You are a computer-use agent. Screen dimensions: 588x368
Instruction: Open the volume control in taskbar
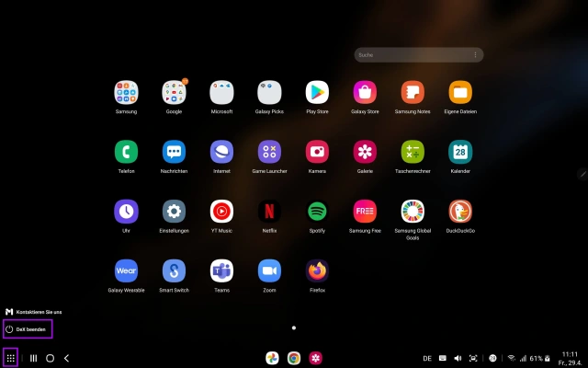pos(458,358)
